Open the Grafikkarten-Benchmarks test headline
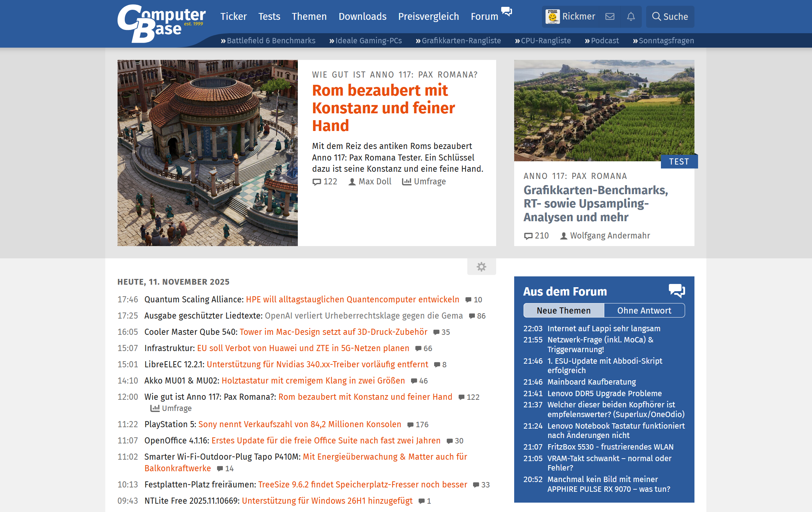812x512 pixels. (x=596, y=204)
